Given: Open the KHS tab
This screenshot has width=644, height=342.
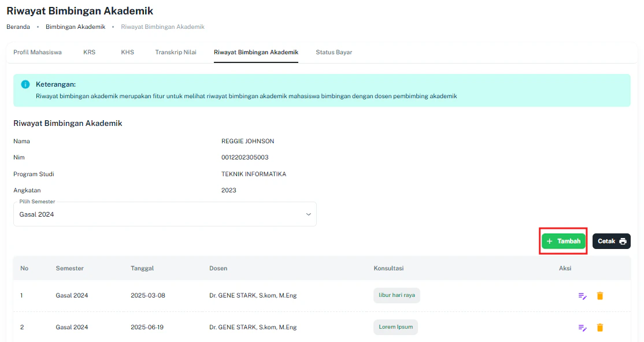Looking at the screenshot, I should 127,52.
